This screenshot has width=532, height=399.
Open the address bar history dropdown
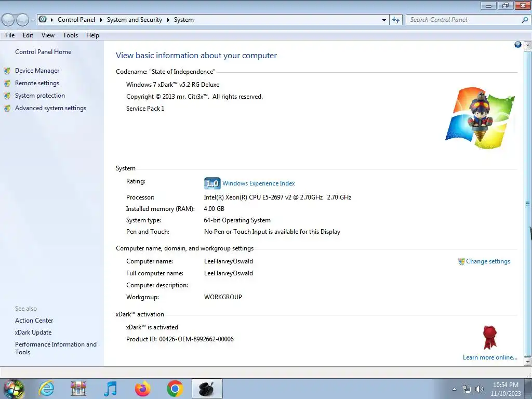point(384,20)
